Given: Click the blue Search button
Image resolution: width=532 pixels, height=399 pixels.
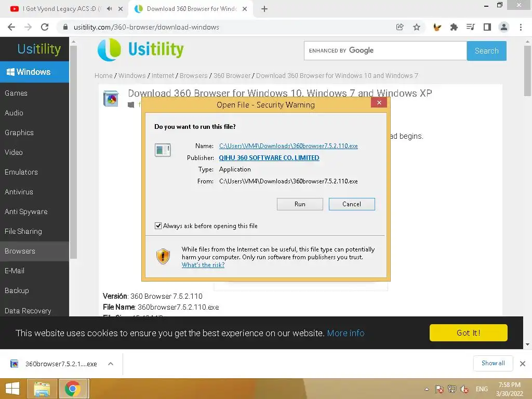Looking at the screenshot, I should [x=486, y=51].
